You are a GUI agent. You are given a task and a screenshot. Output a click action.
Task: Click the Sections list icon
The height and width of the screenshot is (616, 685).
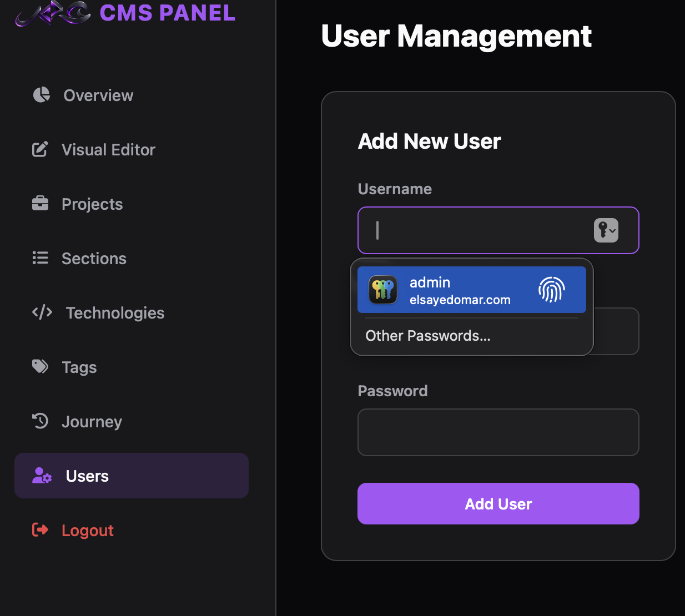pyautogui.click(x=40, y=258)
